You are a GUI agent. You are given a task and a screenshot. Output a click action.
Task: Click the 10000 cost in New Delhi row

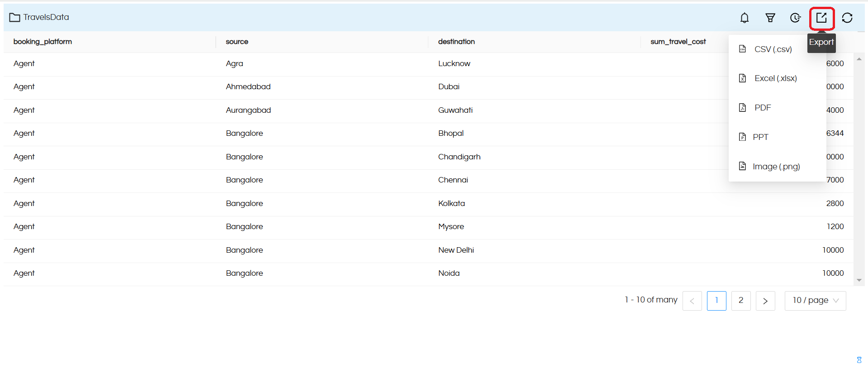833,250
